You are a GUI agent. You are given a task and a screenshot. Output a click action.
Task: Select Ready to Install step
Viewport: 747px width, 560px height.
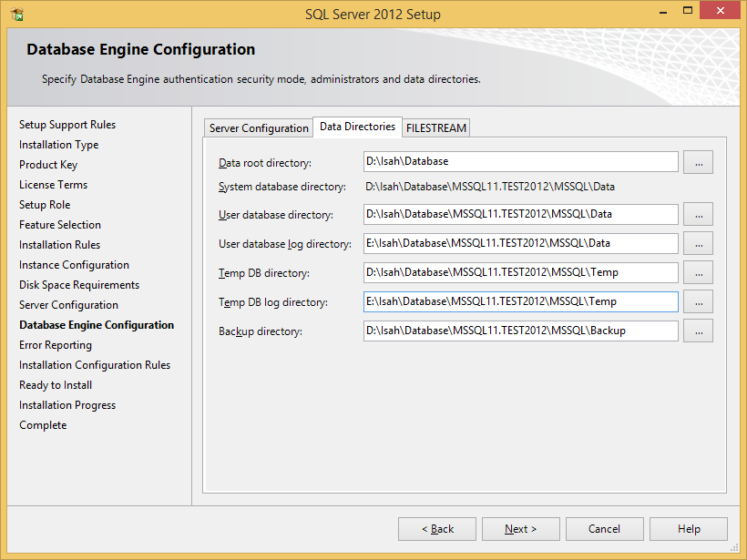click(x=56, y=385)
